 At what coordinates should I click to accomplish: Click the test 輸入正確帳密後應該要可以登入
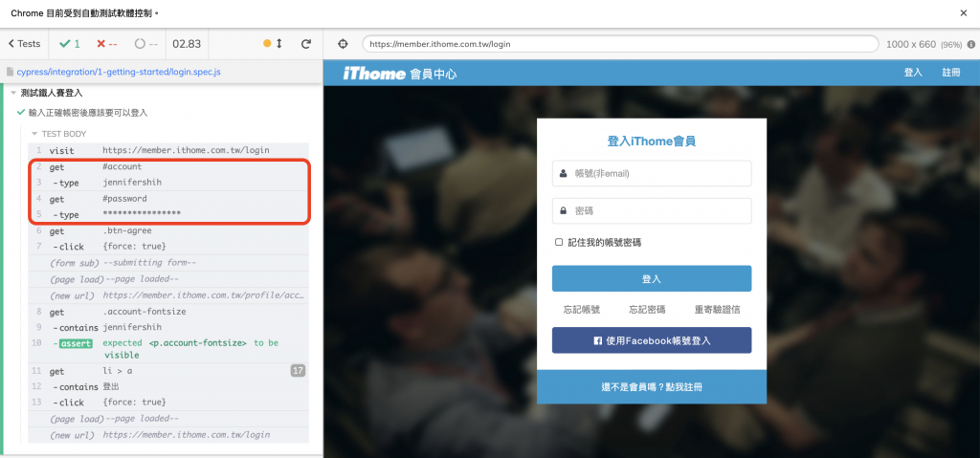87,113
